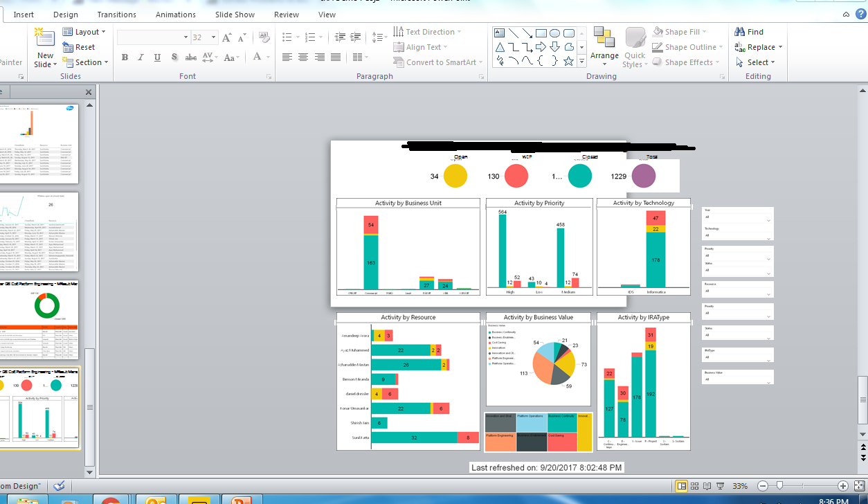Select the Isosceles Triangle shape
This screenshot has height=504, width=868.
point(498,47)
